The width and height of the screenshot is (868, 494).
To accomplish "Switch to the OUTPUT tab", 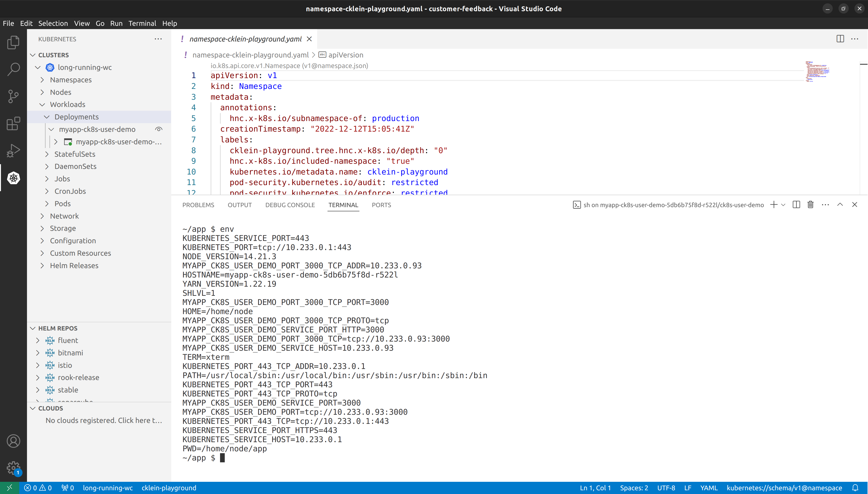I will coord(240,205).
